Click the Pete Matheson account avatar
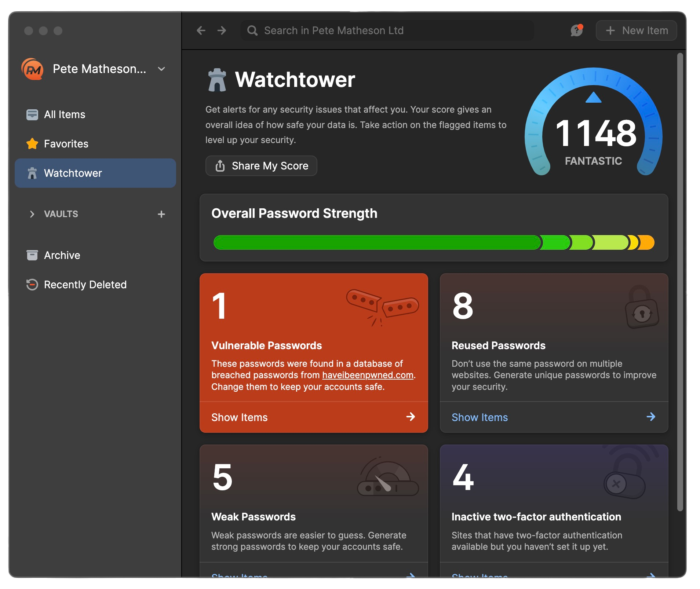The image size is (700, 589). [x=33, y=69]
